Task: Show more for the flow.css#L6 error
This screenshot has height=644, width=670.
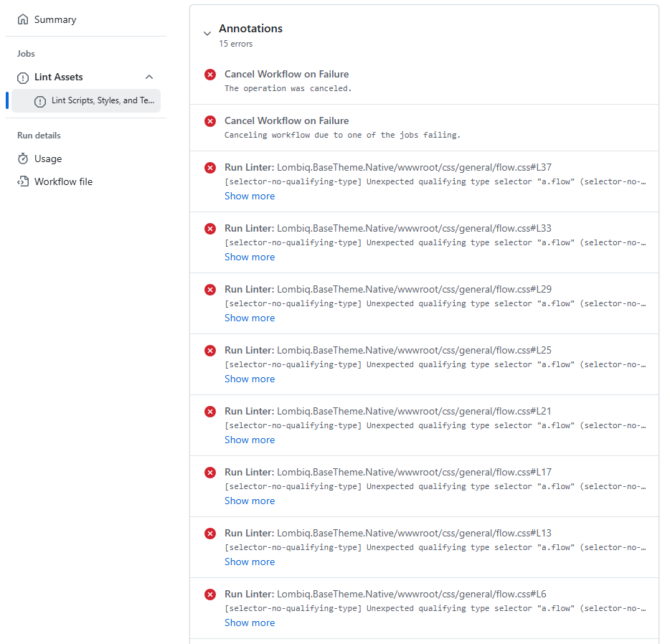Action: (249, 622)
